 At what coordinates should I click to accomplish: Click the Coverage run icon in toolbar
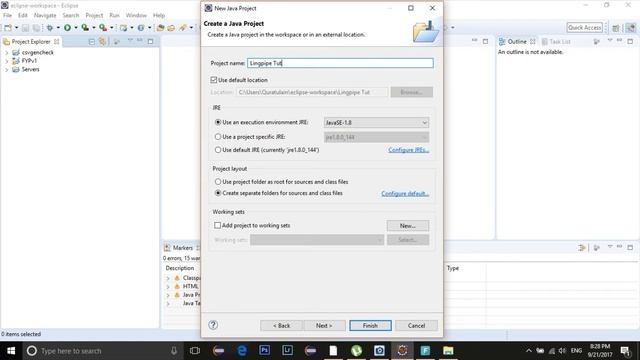85,28
